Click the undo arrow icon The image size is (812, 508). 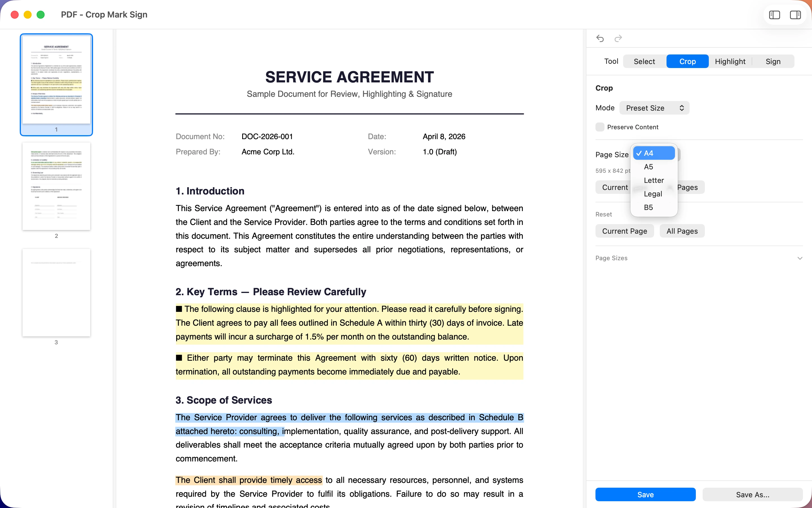pos(600,39)
